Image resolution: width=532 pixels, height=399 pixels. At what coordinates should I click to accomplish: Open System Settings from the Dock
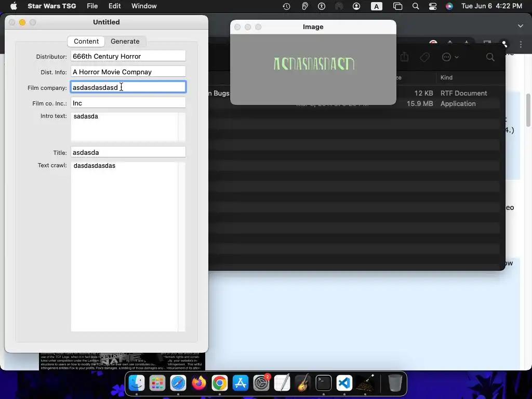click(x=261, y=383)
